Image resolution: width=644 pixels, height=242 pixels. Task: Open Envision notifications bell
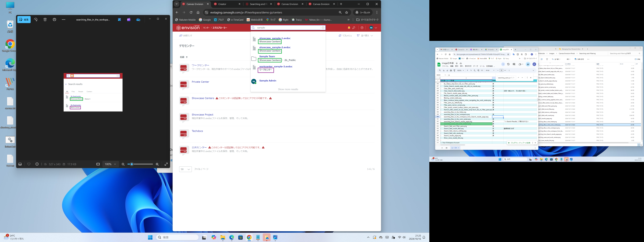point(349,28)
